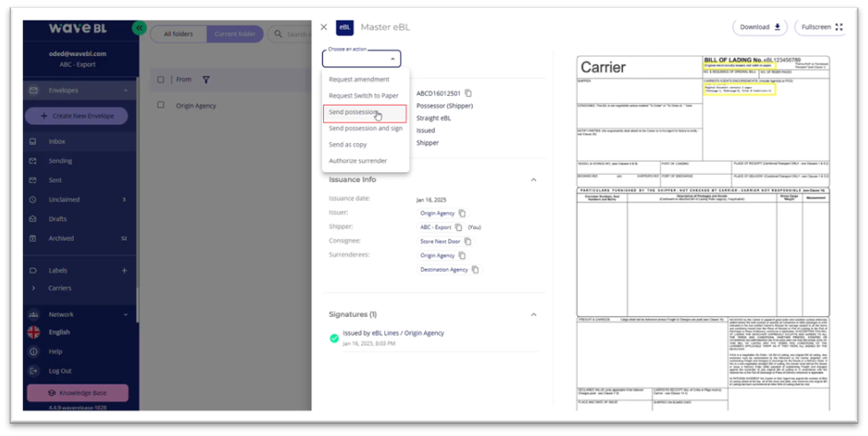
Task: Open the From column filter
Action: point(206,80)
